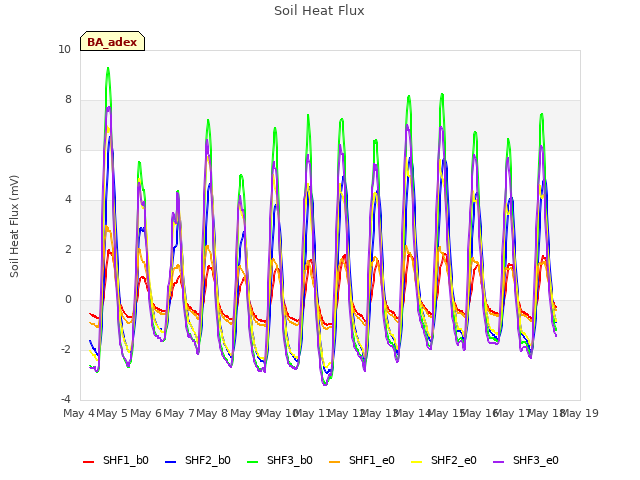Click the yellow SHF2_e0 legend color marker

tap(417, 461)
